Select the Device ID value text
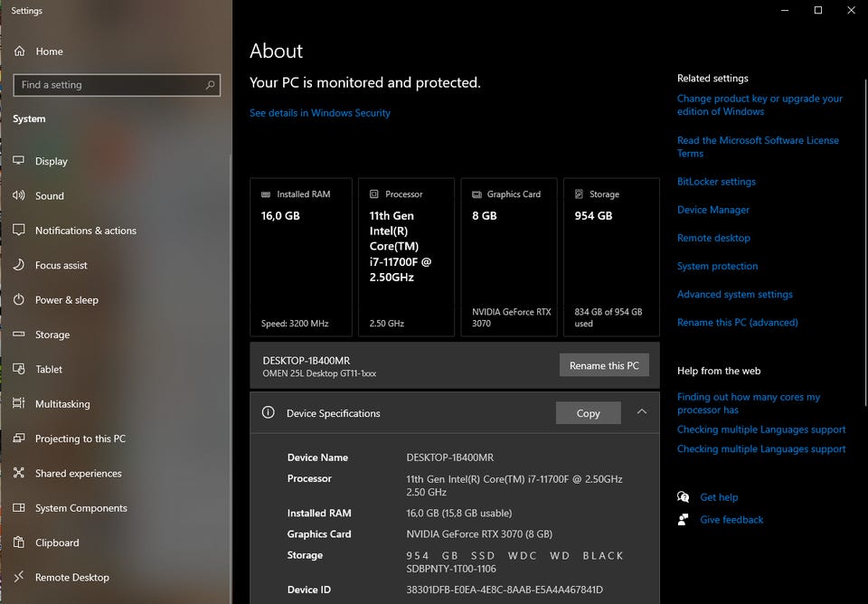Image resolution: width=868 pixels, height=604 pixels. pos(505,590)
